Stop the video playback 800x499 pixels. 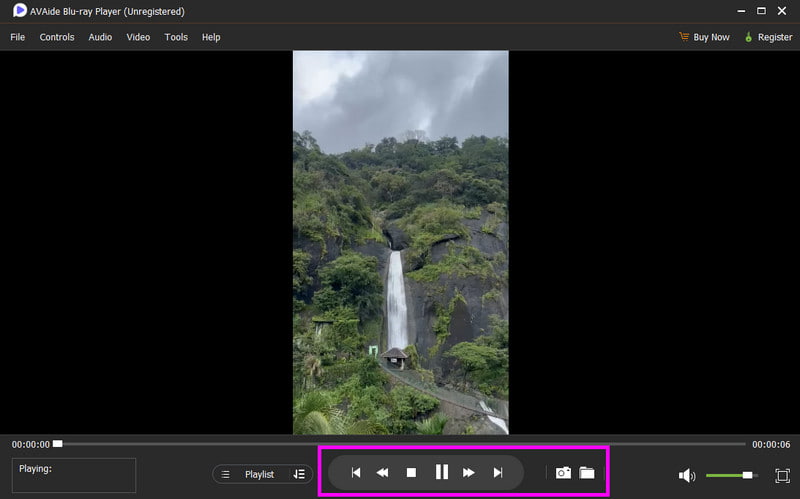(x=411, y=473)
